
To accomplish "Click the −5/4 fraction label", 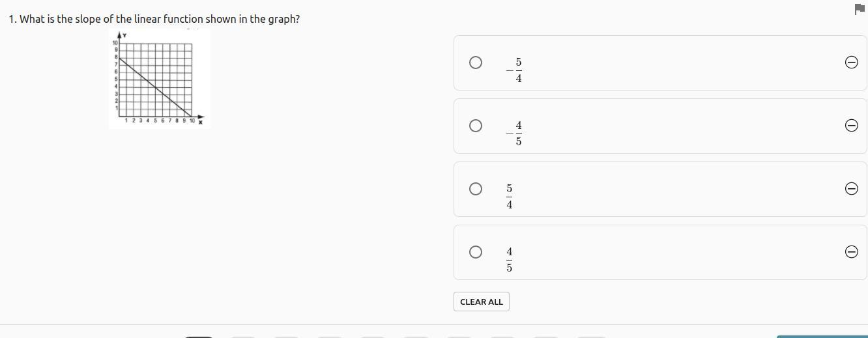I will coord(515,70).
